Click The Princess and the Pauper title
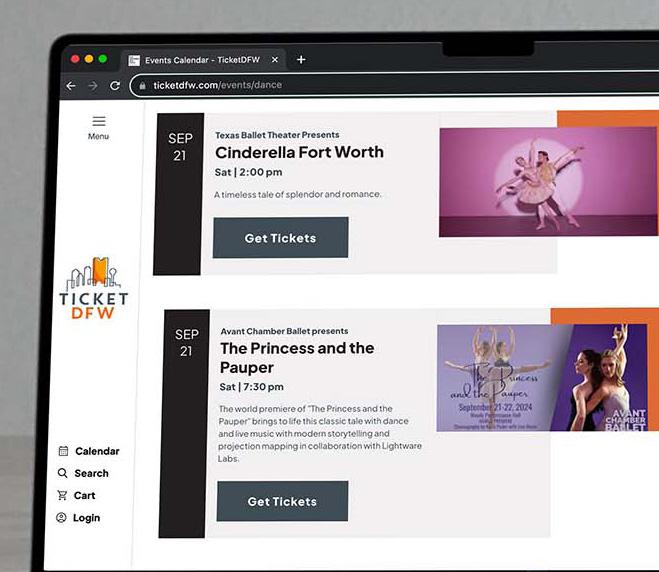 (297, 358)
